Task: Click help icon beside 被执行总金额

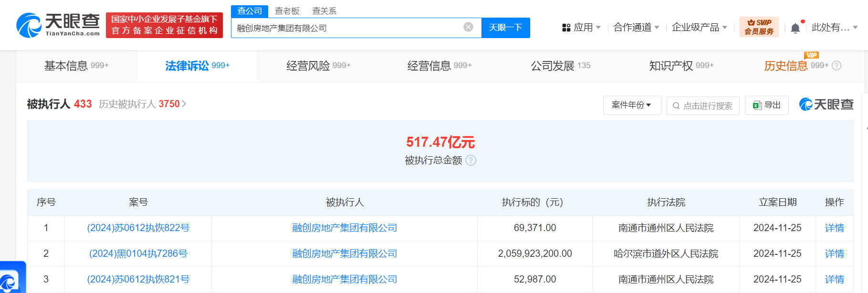Action: tap(471, 161)
